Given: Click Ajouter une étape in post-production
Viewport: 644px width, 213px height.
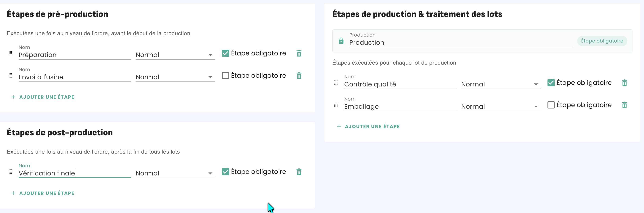Looking at the screenshot, I should [x=43, y=194].
